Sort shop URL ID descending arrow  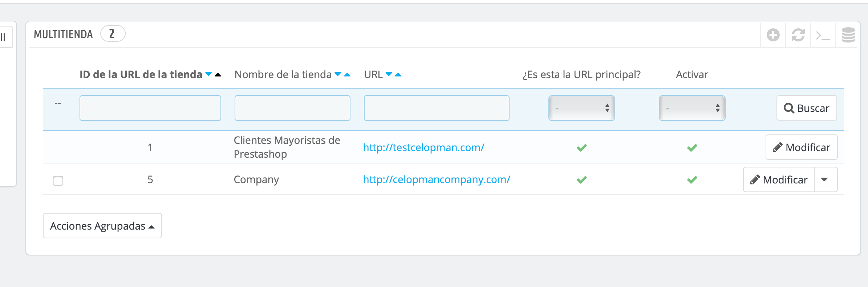point(208,74)
